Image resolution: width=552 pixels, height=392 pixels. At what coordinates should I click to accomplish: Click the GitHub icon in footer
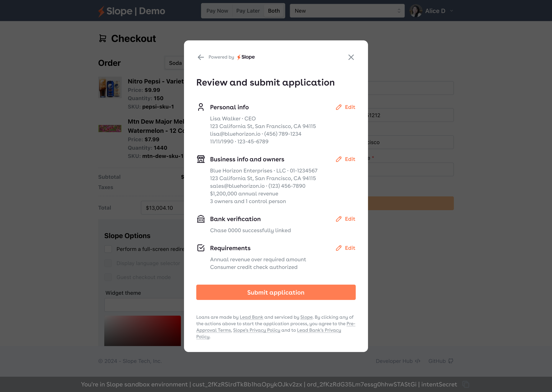click(x=451, y=361)
